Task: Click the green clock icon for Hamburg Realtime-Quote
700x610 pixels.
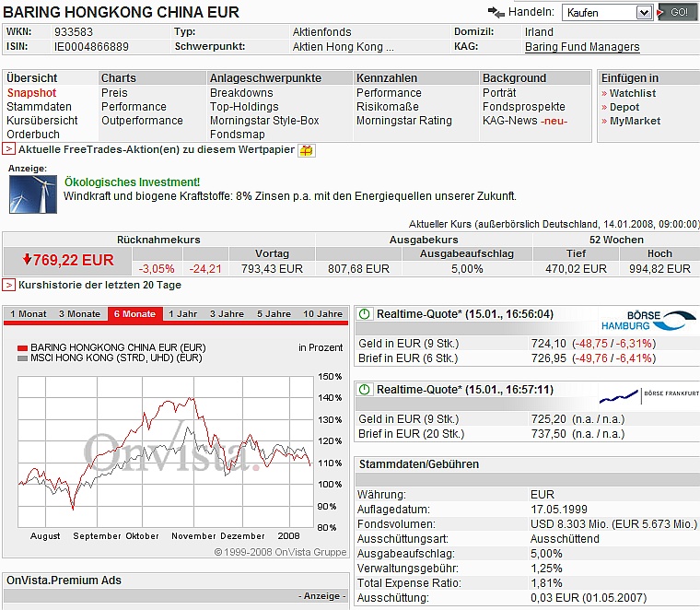Action: (365, 314)
